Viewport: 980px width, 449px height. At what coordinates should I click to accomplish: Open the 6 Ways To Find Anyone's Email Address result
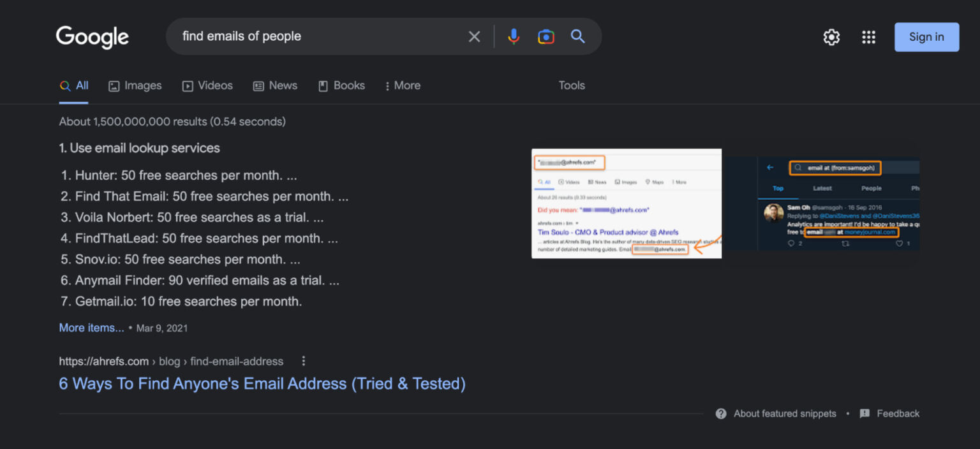pos(262,383)
